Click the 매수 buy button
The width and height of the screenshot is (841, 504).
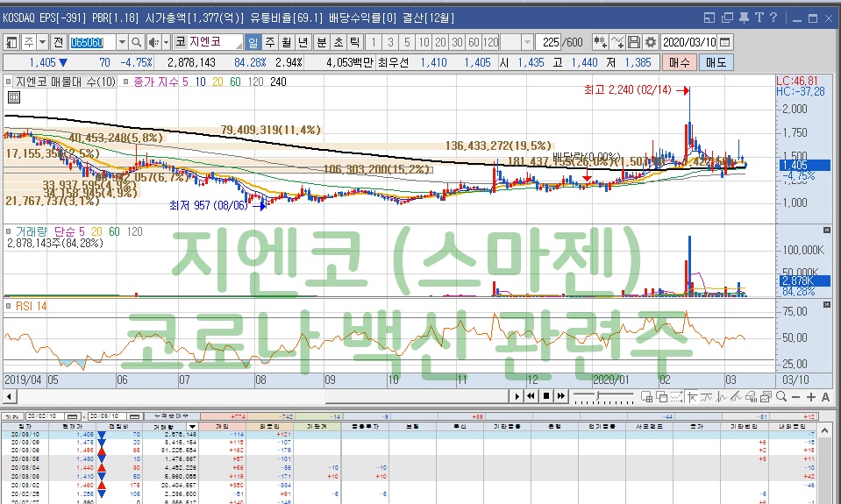point(679,63)
